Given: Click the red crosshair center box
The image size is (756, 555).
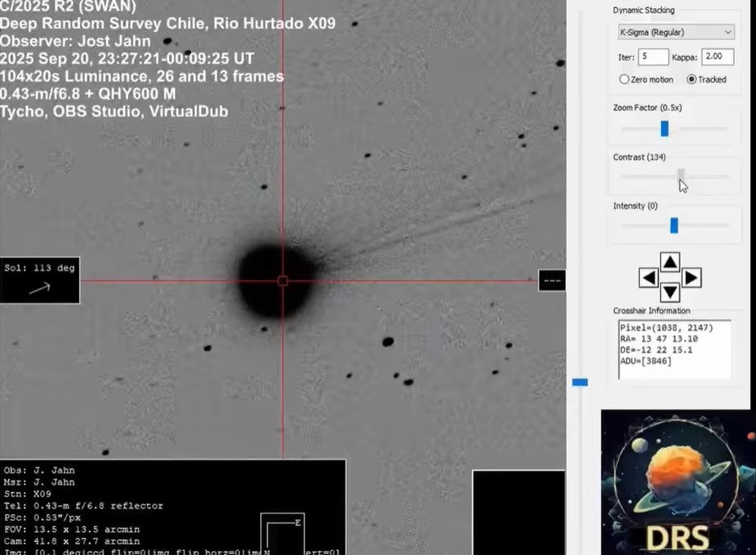Looking at the screenshot, I should [x=283, y=281].
